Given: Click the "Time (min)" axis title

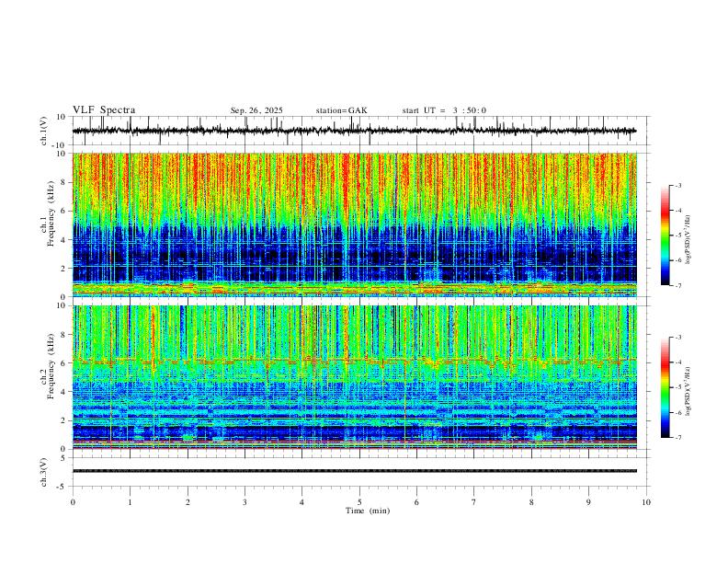Looking at the screenshot, I should click(x=368, y=511).
